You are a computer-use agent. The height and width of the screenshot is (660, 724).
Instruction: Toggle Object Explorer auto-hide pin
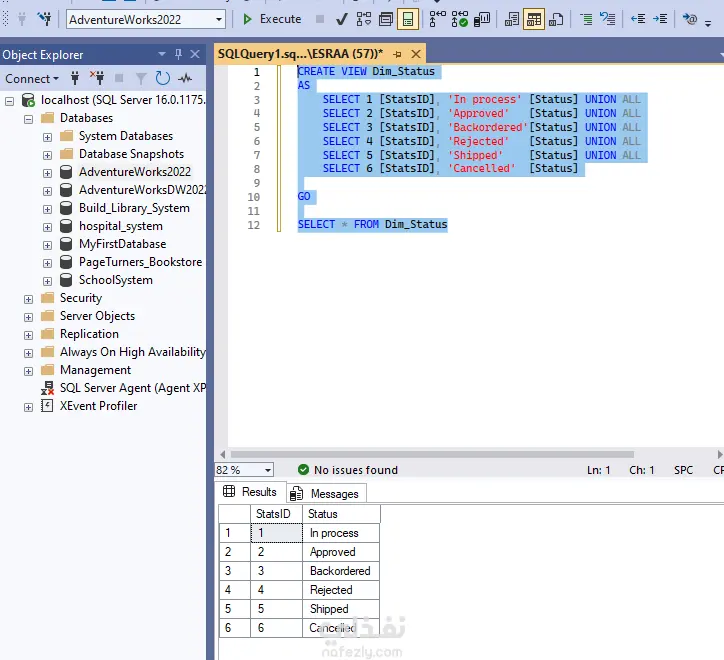coord(178,54)
